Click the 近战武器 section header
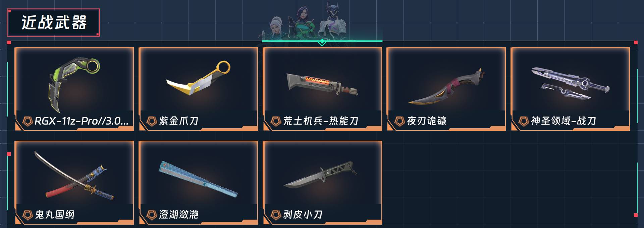644x228 pixels. (x=54, y=22)
